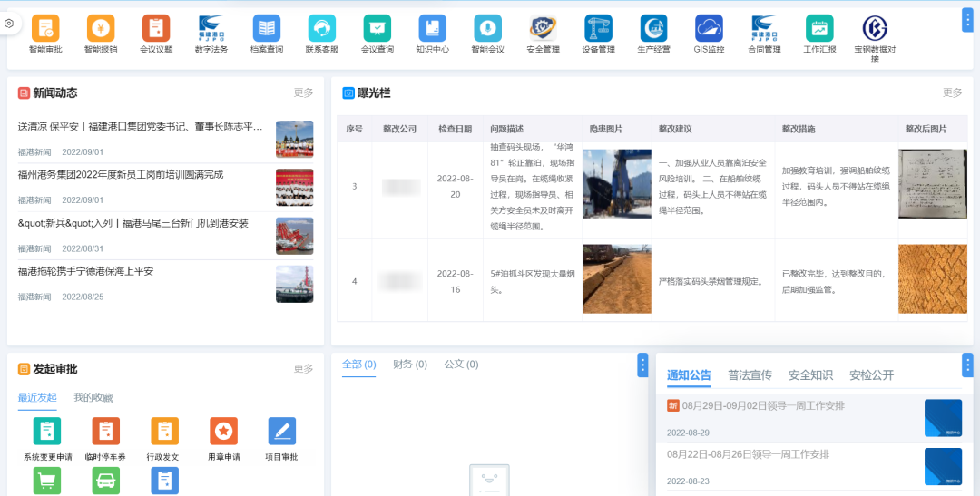
Task: Switch to the 财务 (0) tab
Action: [410, 365]
